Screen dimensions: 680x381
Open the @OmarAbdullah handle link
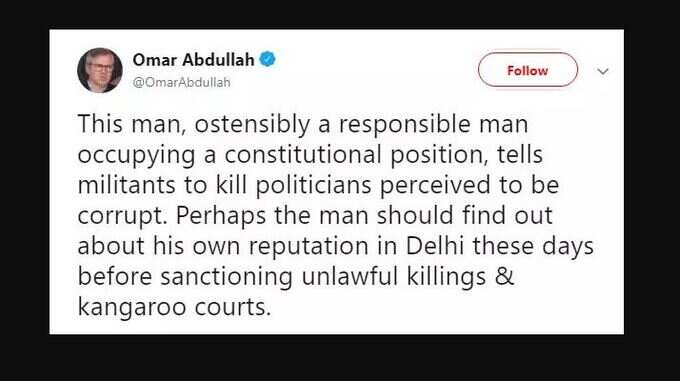(181, 82)
